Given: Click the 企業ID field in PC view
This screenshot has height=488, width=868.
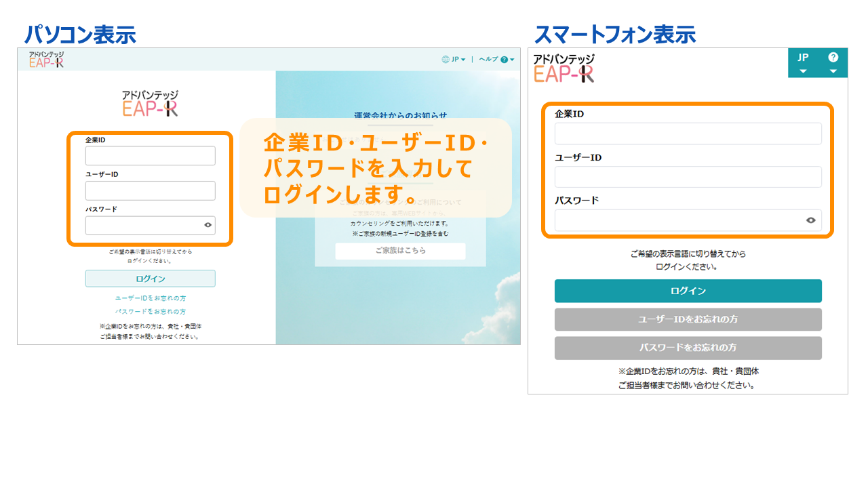Looking at the screenshot, I should [x=150, y=156].
